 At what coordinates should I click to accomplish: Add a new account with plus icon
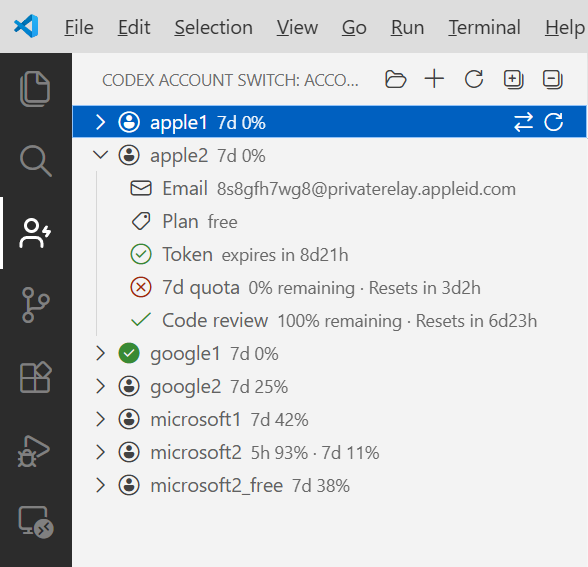(x=434, y=79)
